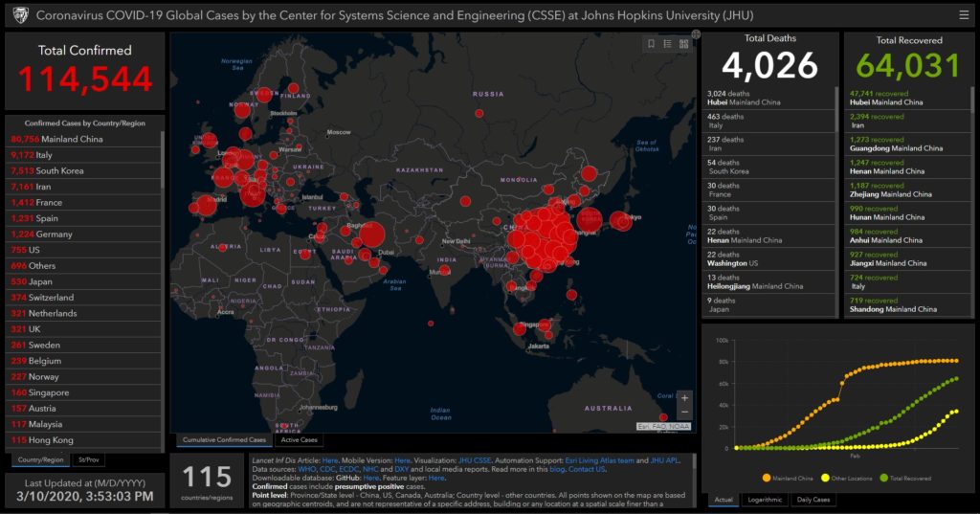Click the Washington US 22 deaths row
This screenshot has height=514, width=980.
coord(768,258)
